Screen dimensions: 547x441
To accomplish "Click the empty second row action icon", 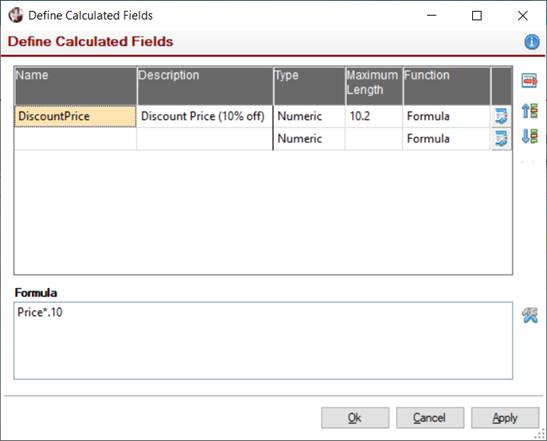I will [x=501, y=139].
